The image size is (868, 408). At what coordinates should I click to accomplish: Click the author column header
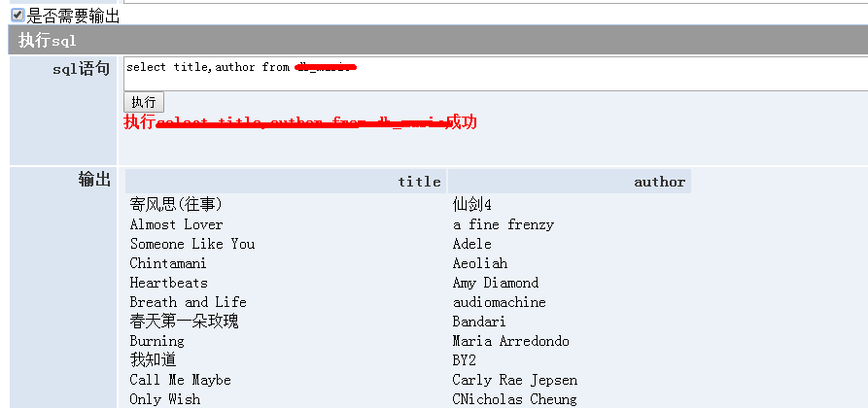click(x=659, y=182)
